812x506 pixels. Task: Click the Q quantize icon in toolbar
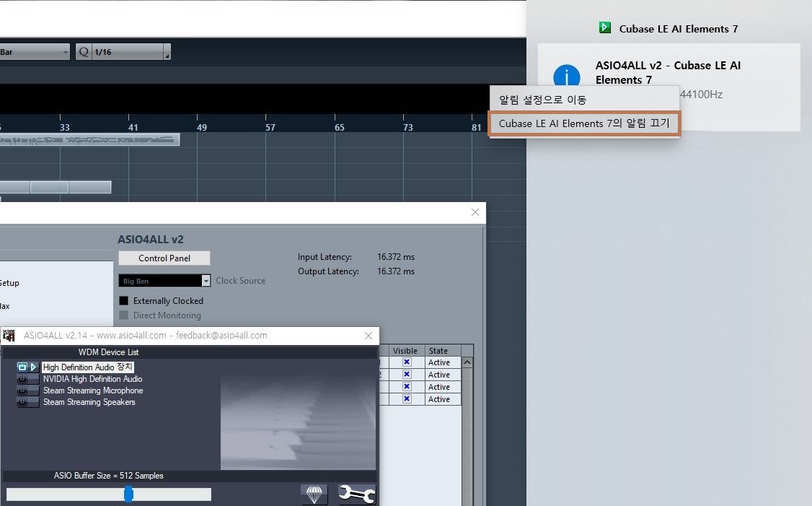84,52
